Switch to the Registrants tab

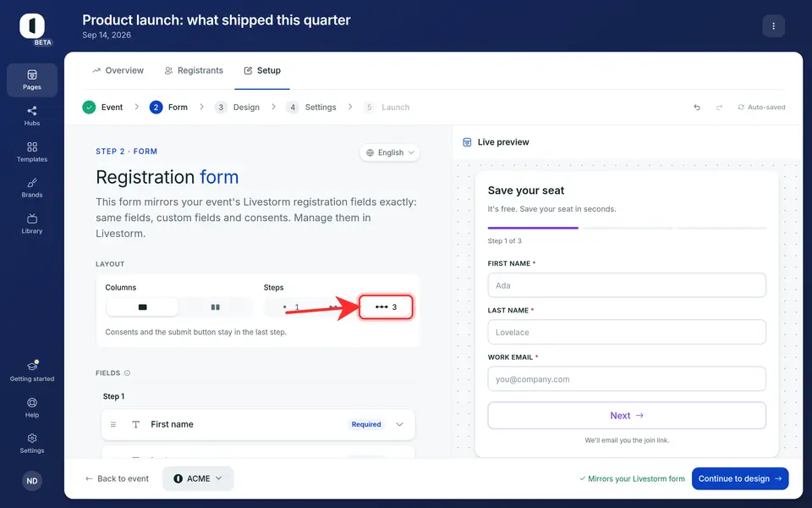[x=194, y=70]
